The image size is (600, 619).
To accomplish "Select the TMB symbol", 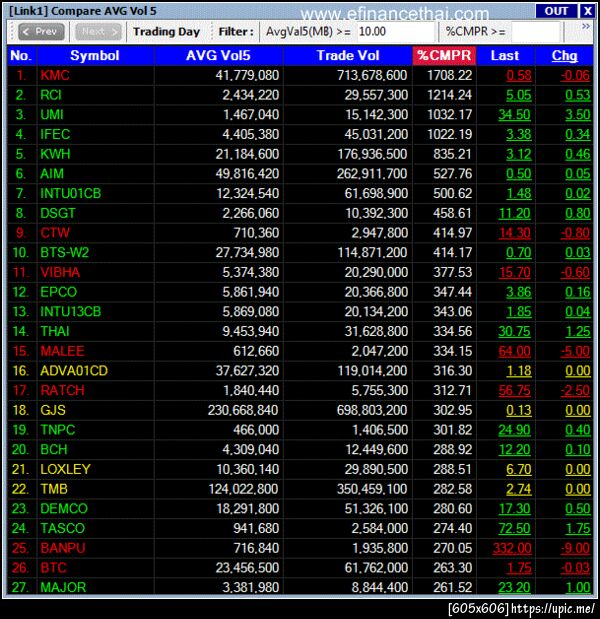I will click(54, 490).
